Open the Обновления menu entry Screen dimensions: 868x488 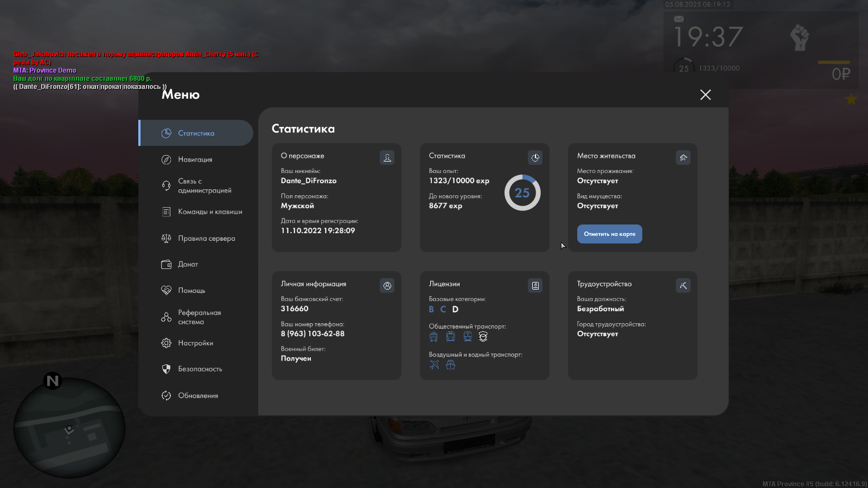198,396
